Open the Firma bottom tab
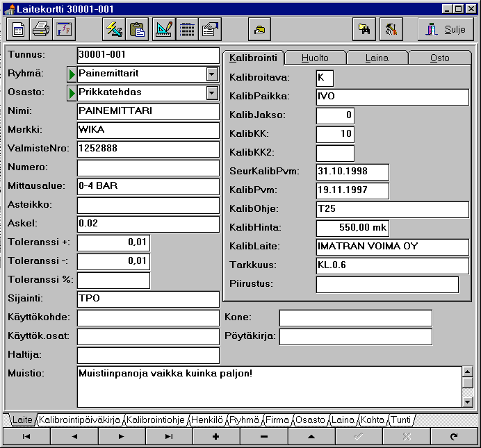The height and width of the screenshot is (448, 481). (x=277, y=420)
